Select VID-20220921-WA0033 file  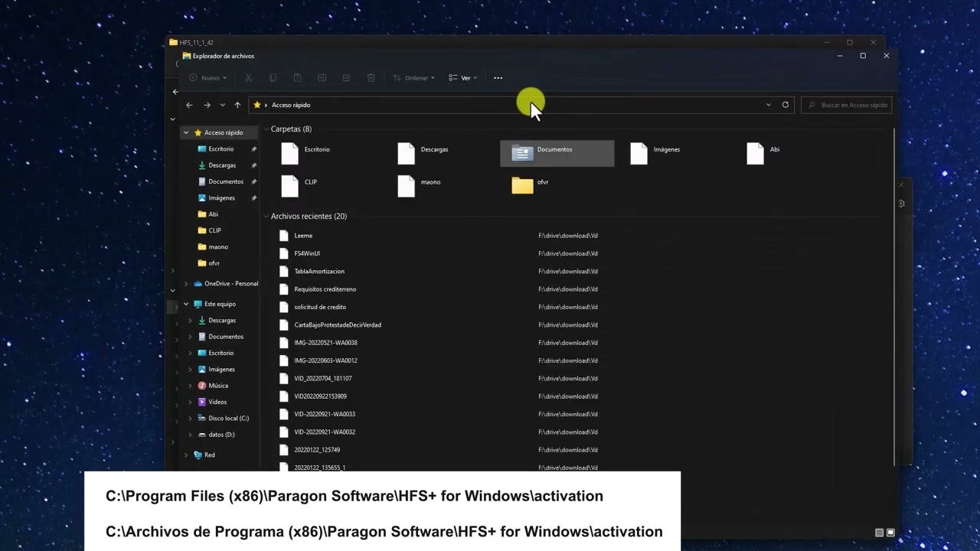coord(325,414)
